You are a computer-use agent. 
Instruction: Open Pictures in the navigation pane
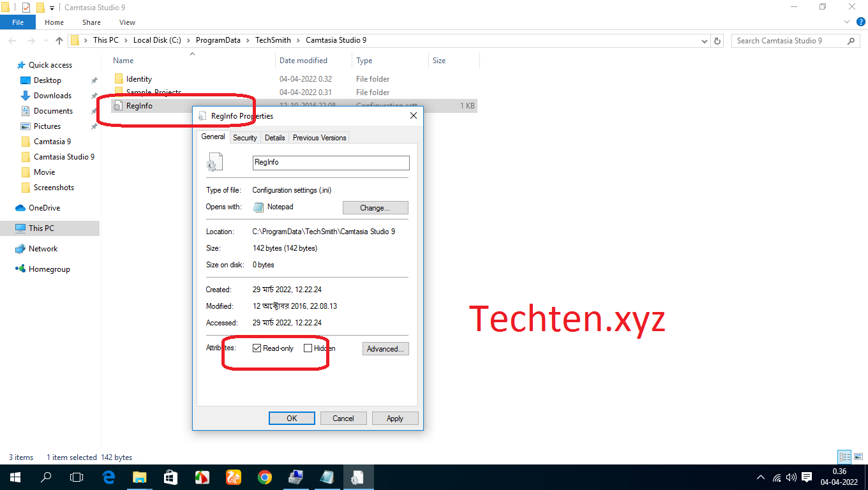pos(47,126)
